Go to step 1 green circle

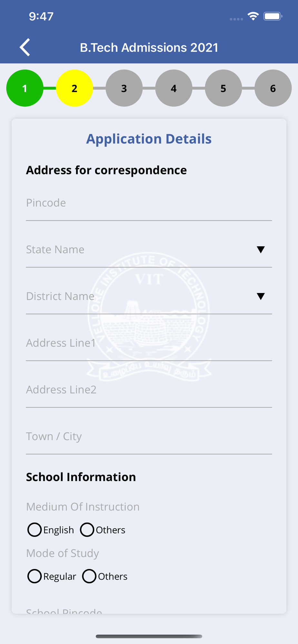pyautogui.click(x=25, y=88)
